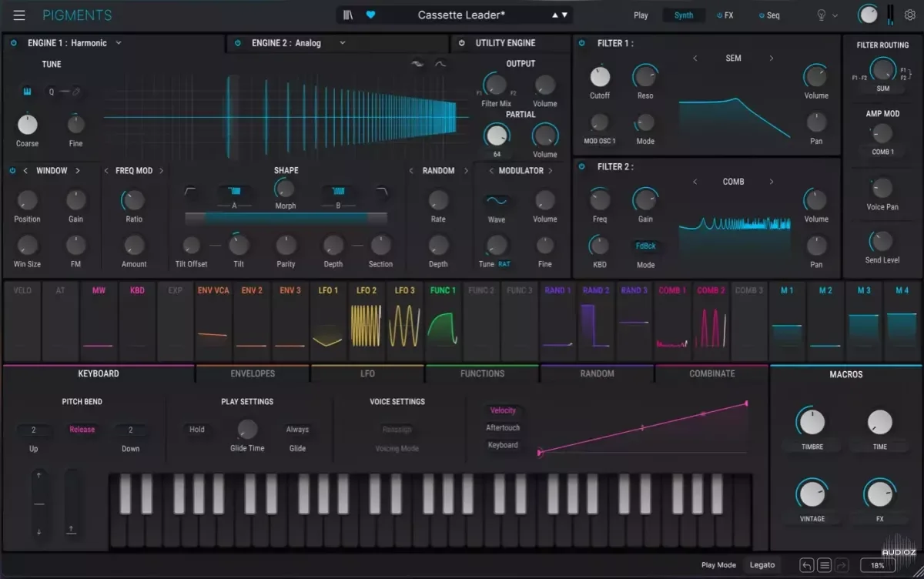Click the Legato play mode selector

click(x=763, y=565)
